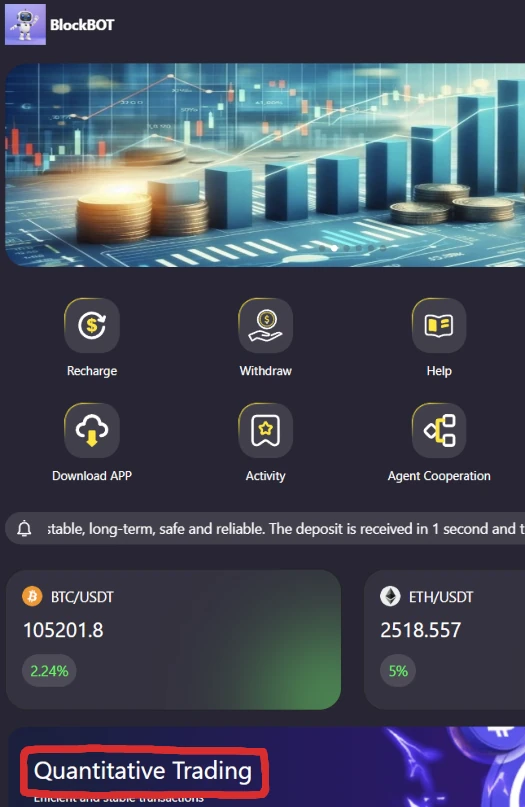The height and width of the screenshot is (807, 525).
Task: Click the Bitcoin coin icon
Action: [32, 597]
